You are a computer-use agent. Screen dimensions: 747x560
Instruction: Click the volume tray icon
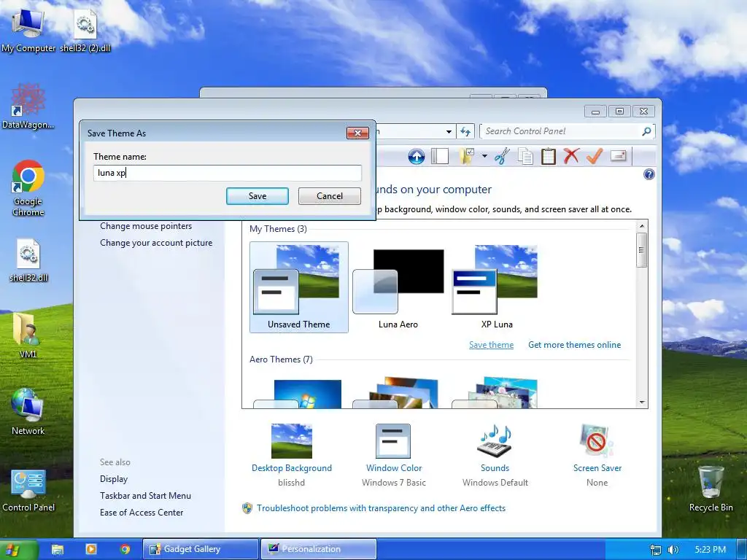click(x=673, y=550)
